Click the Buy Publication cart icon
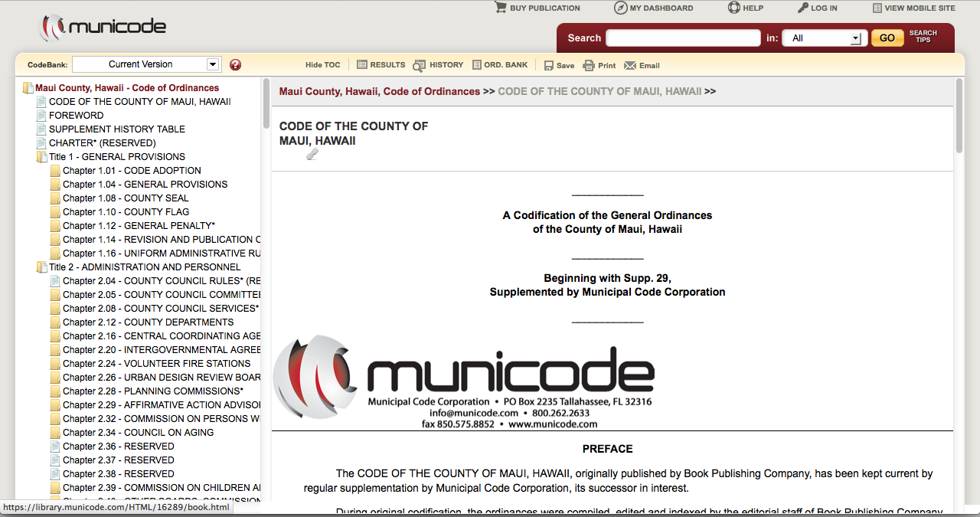This screenshot has width=980, height=517. click(501, 8)
